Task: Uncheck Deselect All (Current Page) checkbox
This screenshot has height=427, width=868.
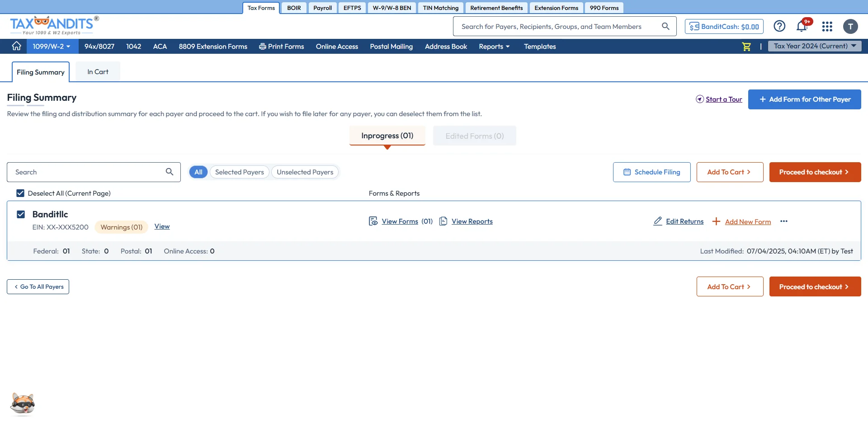Action: point(20,193)
